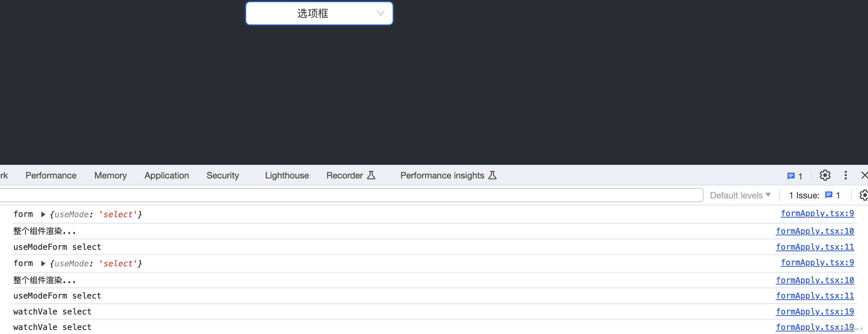Open the 选项框 select dropdown

[x=319, y=13]
